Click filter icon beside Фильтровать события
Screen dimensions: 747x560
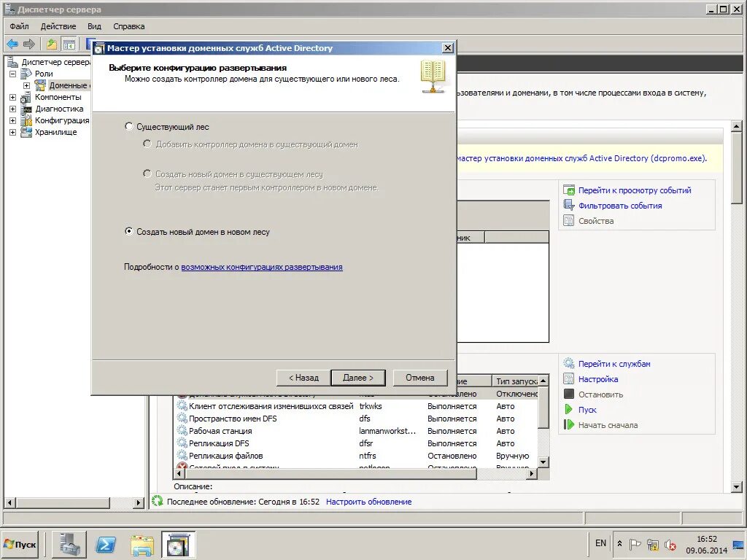(569, 205)
